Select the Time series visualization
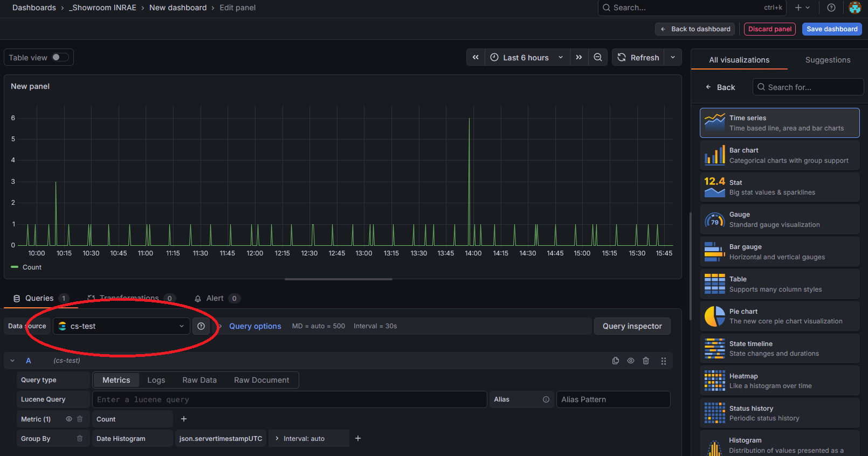Screen dimensions: 868x456 [x=780, y=123]
